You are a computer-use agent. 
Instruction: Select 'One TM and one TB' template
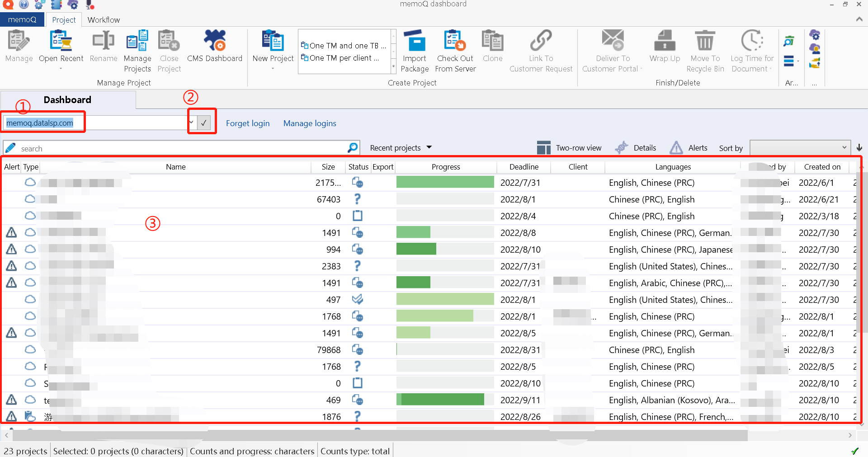[x=344, y=45]
